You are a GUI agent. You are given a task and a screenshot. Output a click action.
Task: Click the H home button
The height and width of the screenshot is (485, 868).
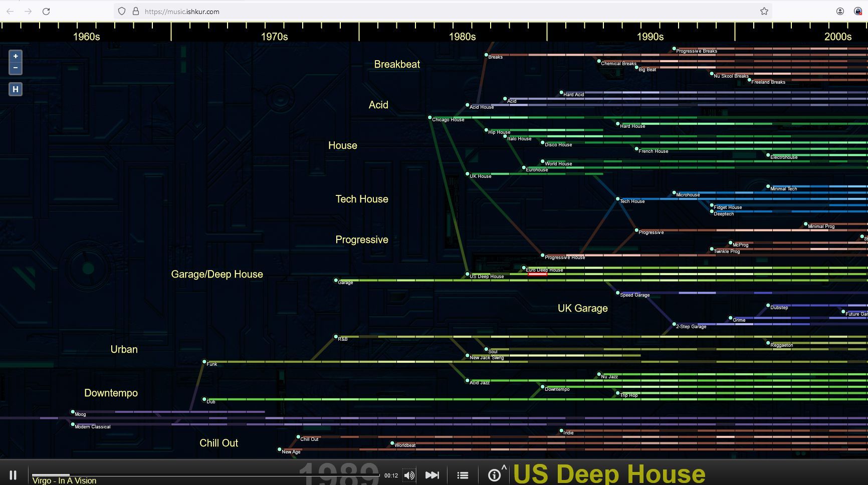pos(16,89)
